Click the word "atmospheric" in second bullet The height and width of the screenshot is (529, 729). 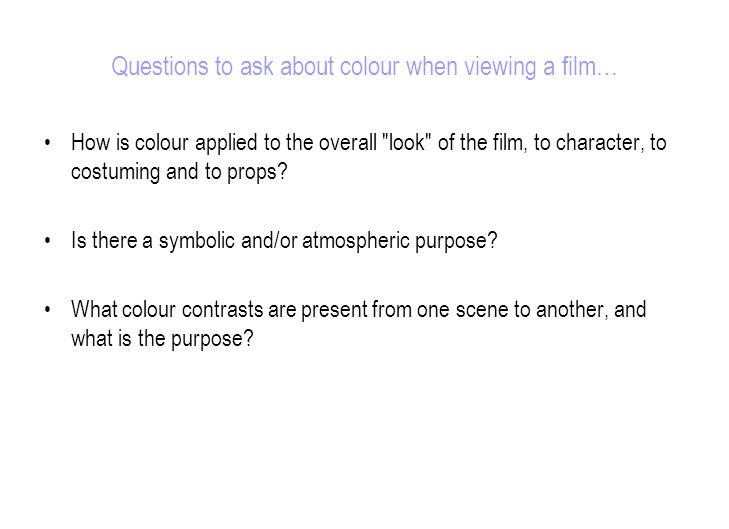[356, 241]
